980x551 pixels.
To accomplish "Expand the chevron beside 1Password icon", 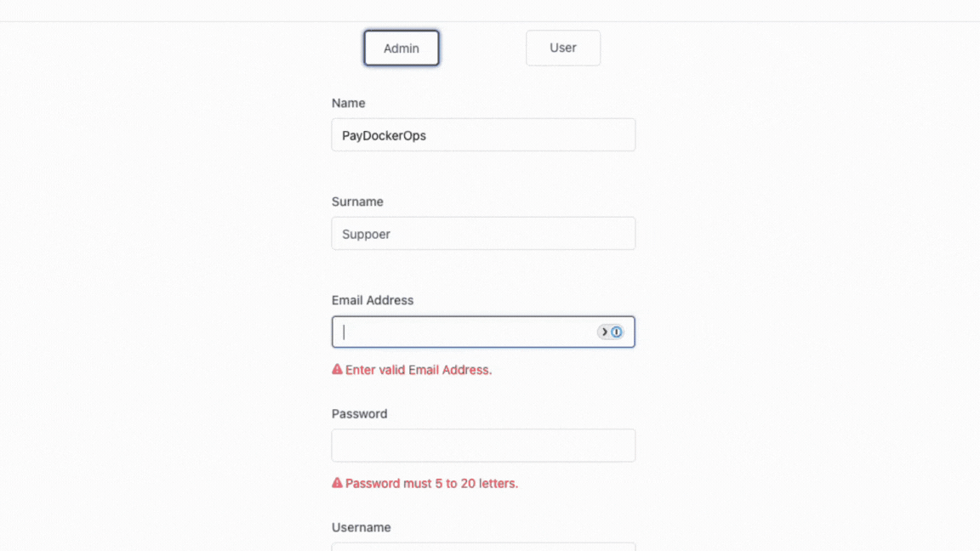I will [x=605, y=332].
